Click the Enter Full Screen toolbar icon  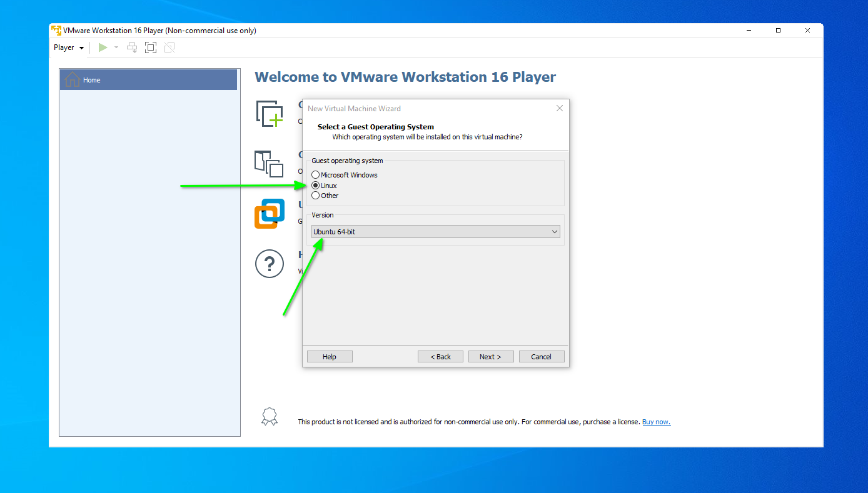150,47
